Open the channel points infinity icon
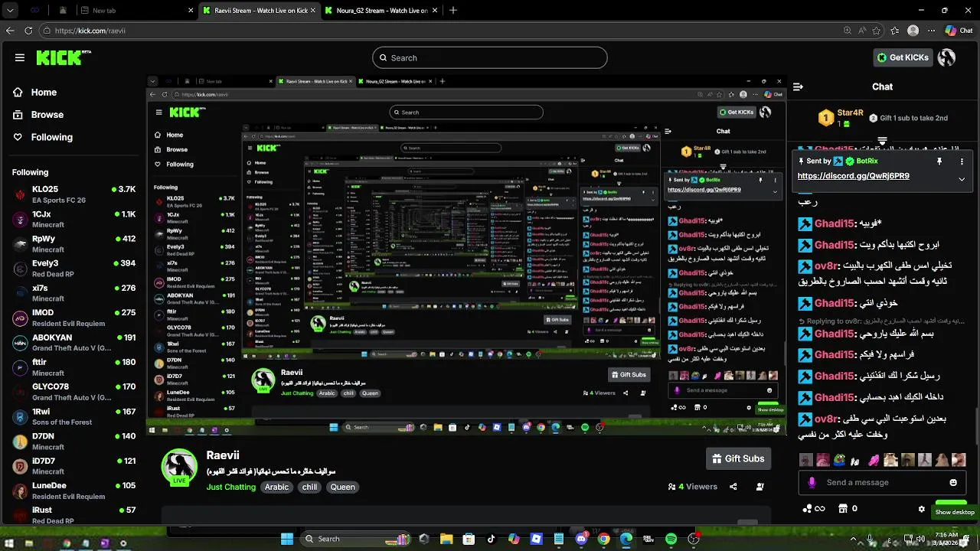Image resolution: width=980 pixels, height=551 pixels. (x=814, y=508)
